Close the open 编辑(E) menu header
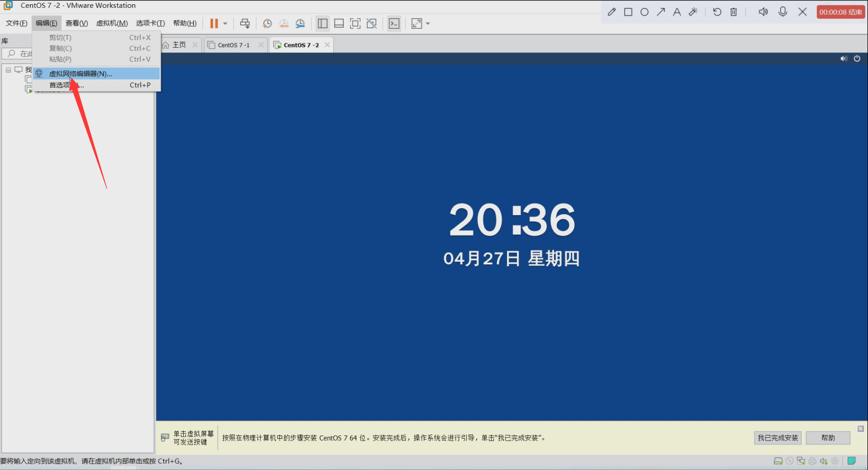The height and width of the screenshot is (470, 868). point(47,23)
